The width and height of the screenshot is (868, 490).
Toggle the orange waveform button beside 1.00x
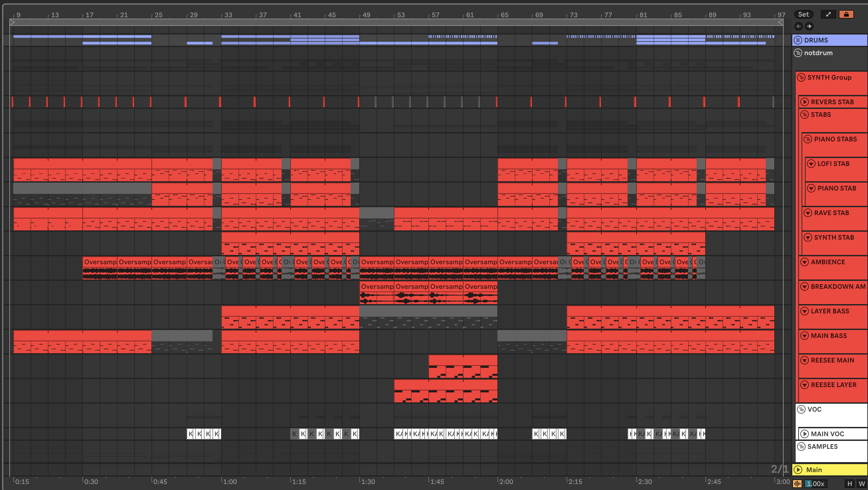tap(797, 484)
